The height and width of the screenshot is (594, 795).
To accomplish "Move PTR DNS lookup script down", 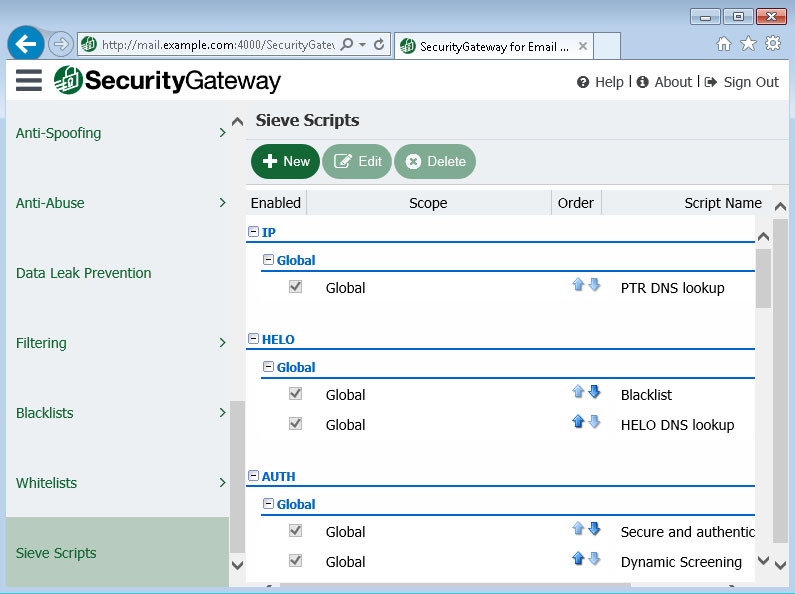I will click(x=594, y=284).
